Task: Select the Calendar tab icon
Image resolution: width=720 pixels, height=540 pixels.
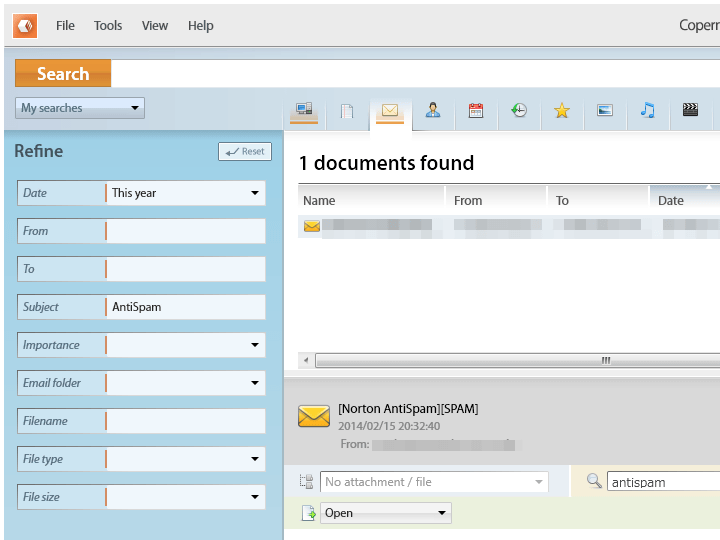Action: pos(476,111)
